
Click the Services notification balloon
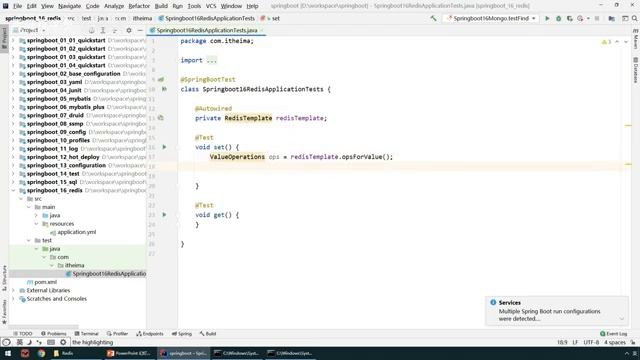pyautogui.click(x=557, y=311)
